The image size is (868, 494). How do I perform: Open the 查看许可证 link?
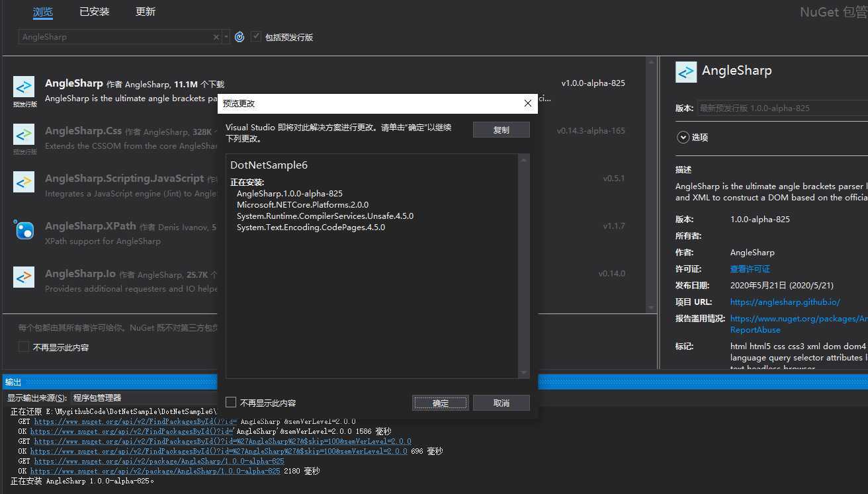pyautogui.click(x=750, y=269)
